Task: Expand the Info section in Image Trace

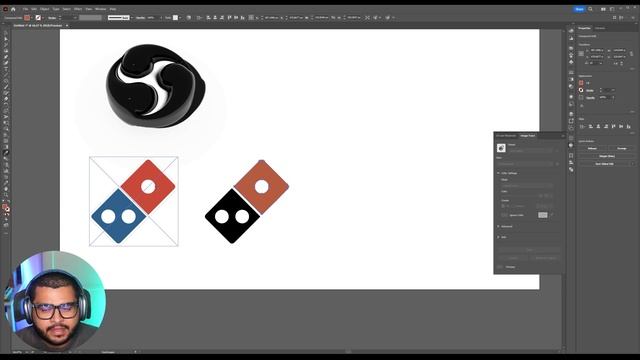Action: [x=498, y=237]
